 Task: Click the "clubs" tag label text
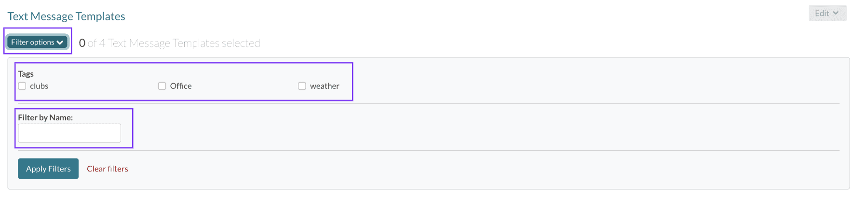pos(39,86)
